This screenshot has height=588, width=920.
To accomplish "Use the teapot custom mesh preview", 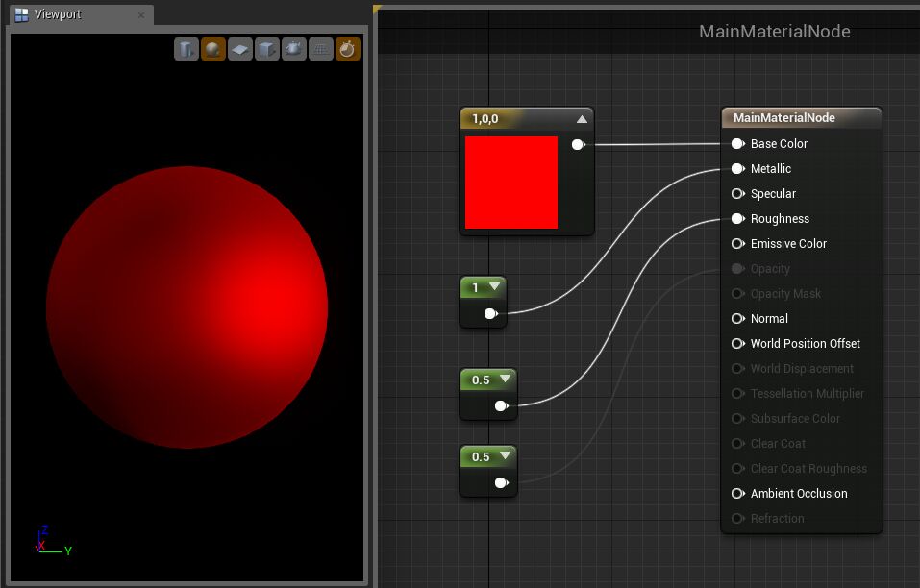I will (294, 49).
